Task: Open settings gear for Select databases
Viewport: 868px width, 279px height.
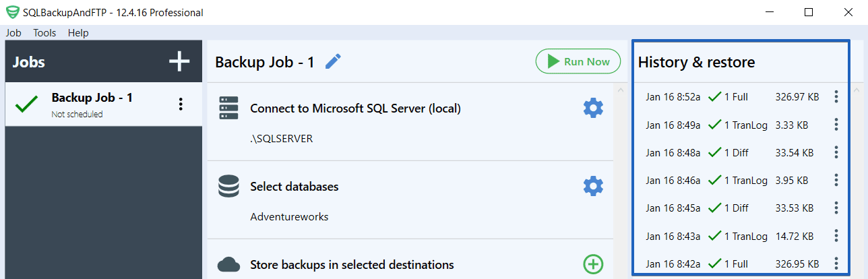Action: coord(593,186)
